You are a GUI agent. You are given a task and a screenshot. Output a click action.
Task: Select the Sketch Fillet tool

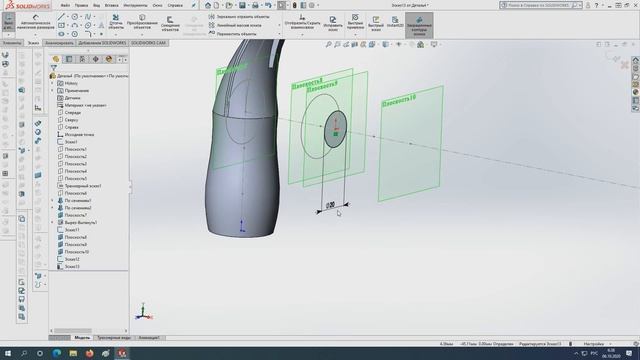tap(88, 34)
